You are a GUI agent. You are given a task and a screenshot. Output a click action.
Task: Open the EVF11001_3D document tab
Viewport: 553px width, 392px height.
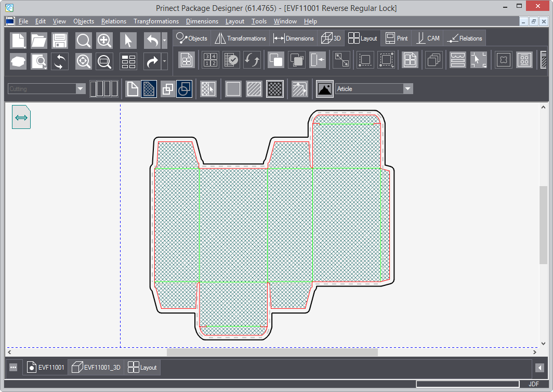96,368
